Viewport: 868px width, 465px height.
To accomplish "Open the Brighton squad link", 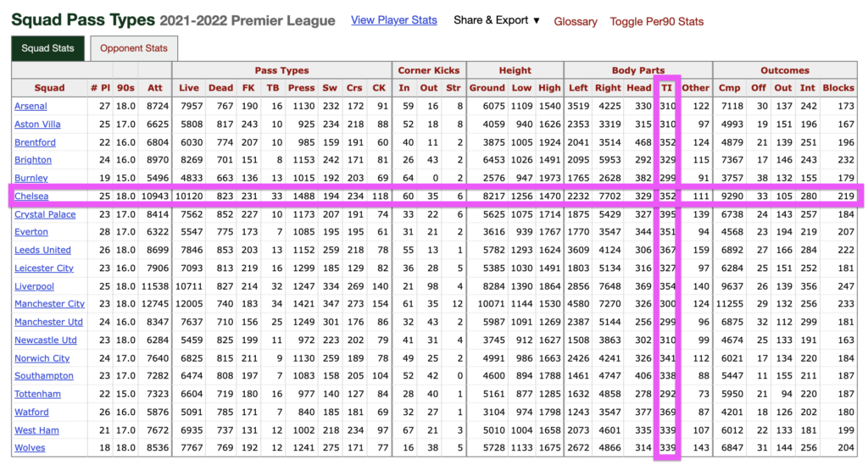I will pyautogui.click(x=33, y=160).
